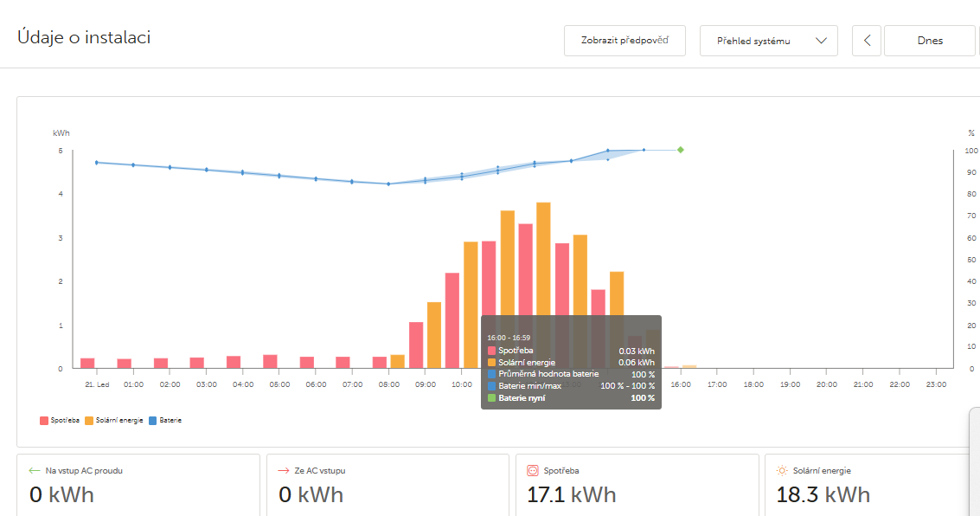Select the pink consumption bar at 09:00
The height and width of the screenshot is (516, 980).
click(416, 345)
